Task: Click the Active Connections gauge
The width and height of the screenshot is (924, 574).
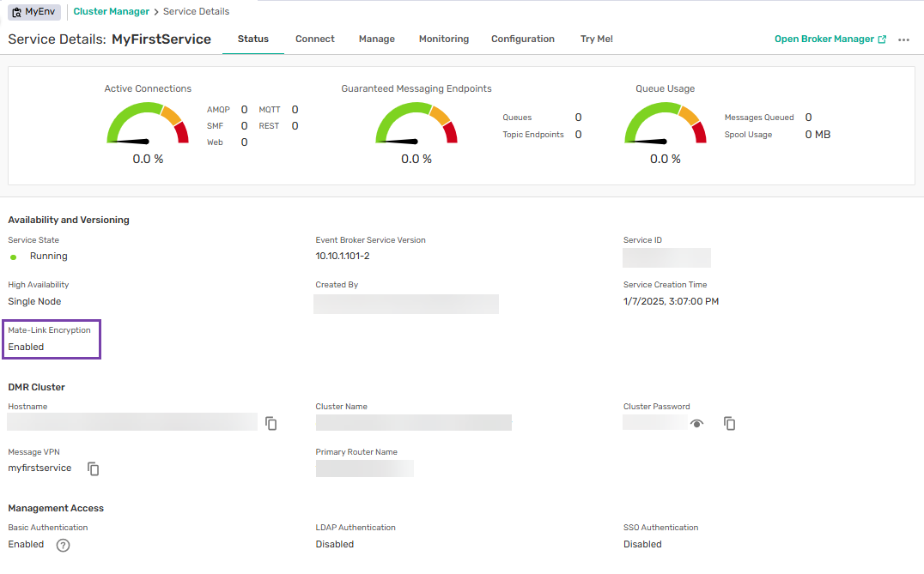Action: click(147, 124)
